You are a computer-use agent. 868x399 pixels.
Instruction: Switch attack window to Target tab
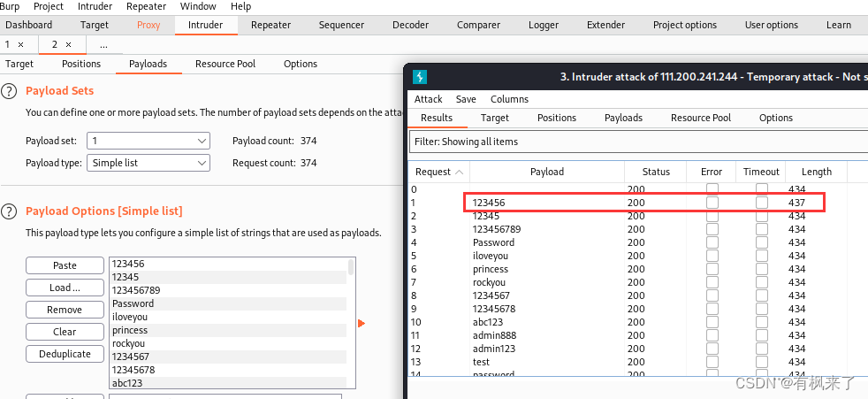tap(495, 118)
